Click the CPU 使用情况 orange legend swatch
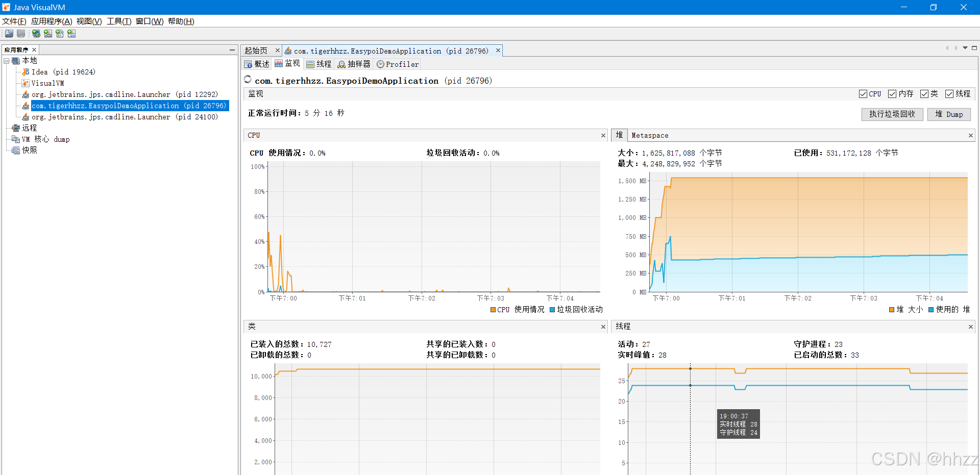Image resolution: width=980 pixels, height=475 pixels. pos(493,310)
